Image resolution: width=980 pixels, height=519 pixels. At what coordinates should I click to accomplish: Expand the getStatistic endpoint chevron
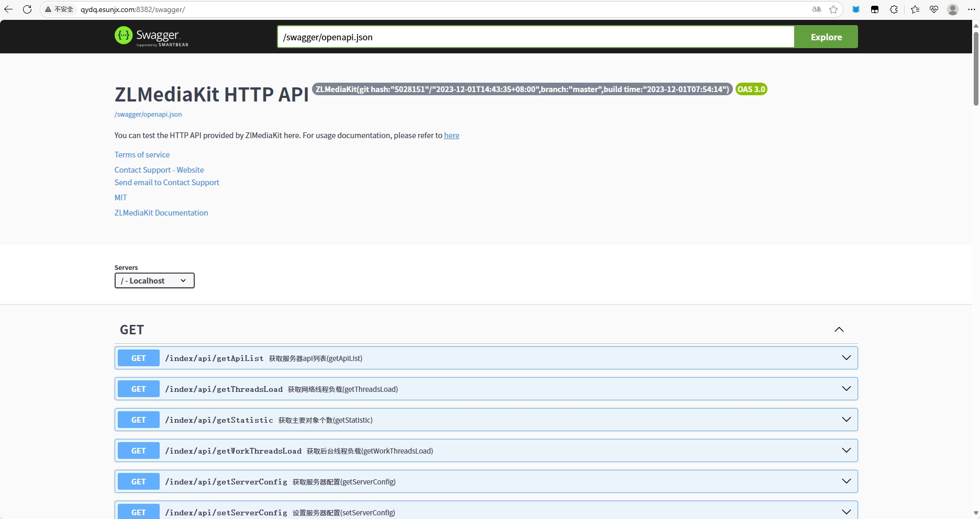tap(846, 420)
